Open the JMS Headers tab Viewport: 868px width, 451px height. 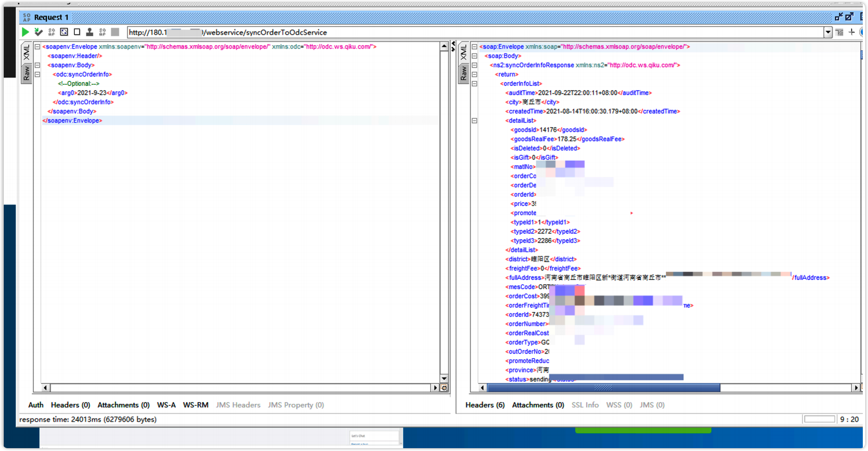point(238,405)
